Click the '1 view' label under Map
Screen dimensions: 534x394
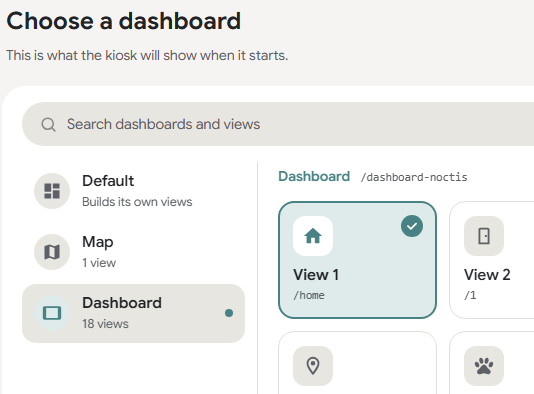point(99,263)
